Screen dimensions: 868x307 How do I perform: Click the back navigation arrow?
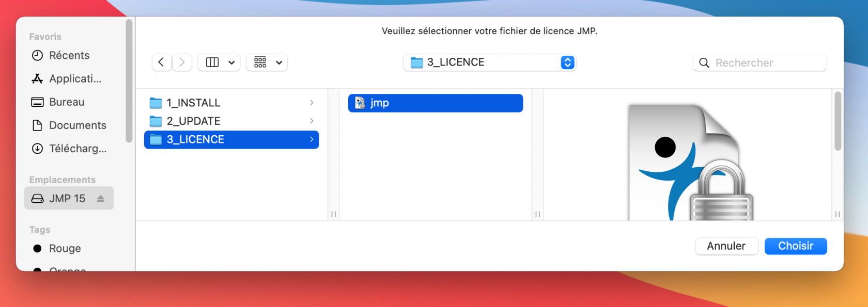click(x=161, y=62)
